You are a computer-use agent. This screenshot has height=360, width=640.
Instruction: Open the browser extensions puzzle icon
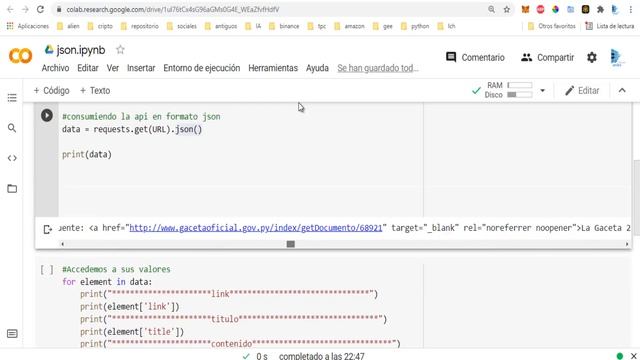pos(600,9)
